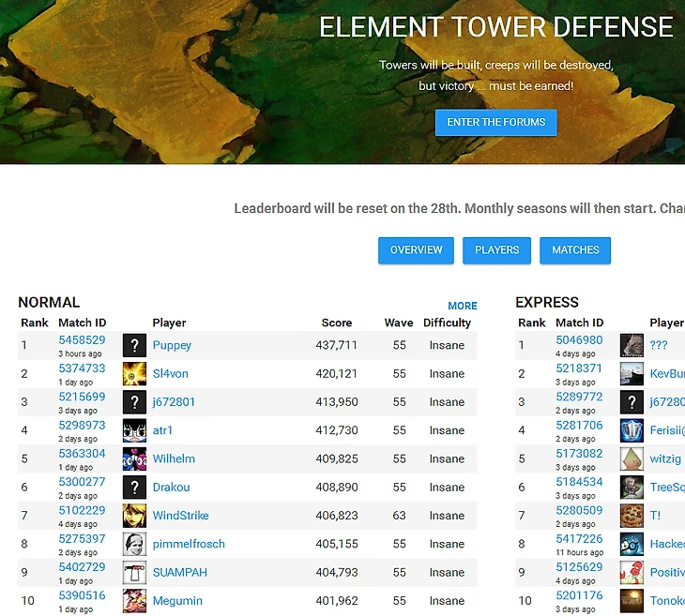Open Express match ID 5417226
This screenshot has height=616, width=685.
pos(579,539)
